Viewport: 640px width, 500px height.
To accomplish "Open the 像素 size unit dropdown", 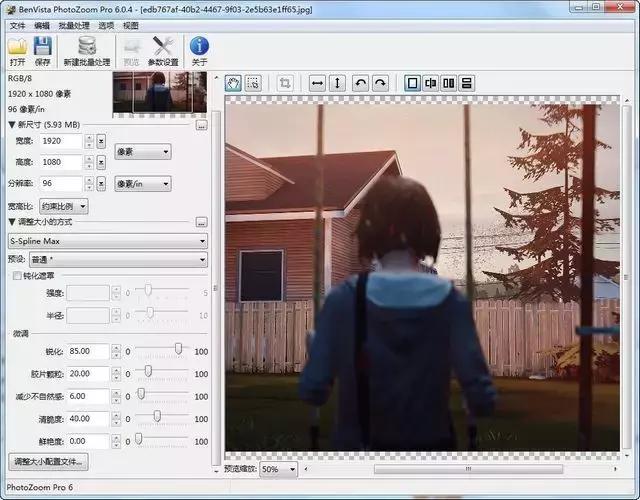I will [143, 152].
